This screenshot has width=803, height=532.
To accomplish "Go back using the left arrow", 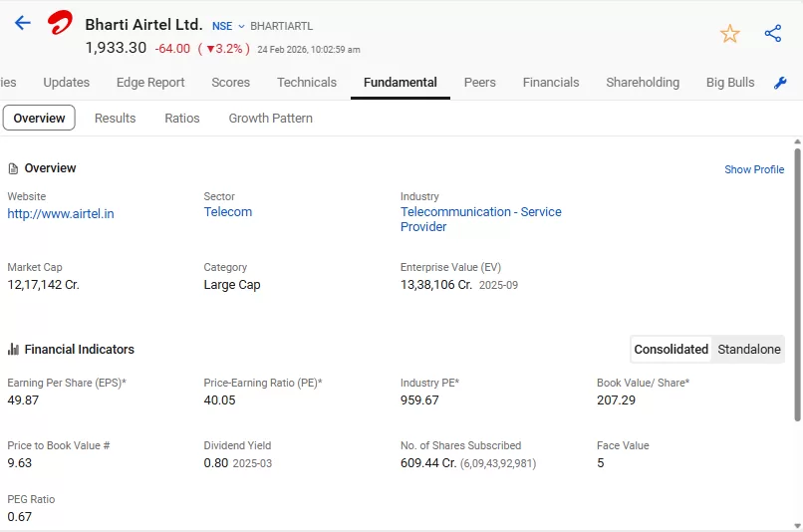I will [x=23, y=23].
